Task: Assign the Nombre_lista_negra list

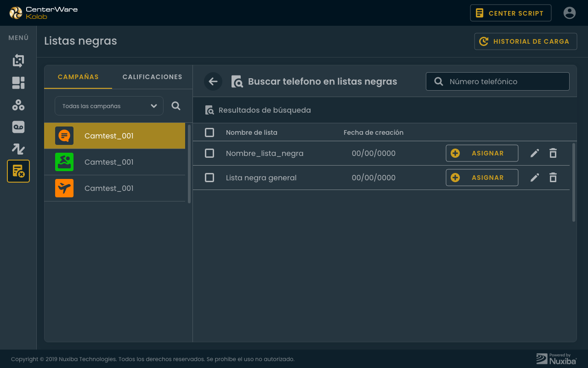Action: pyautogui.click(x=482, y=153)
